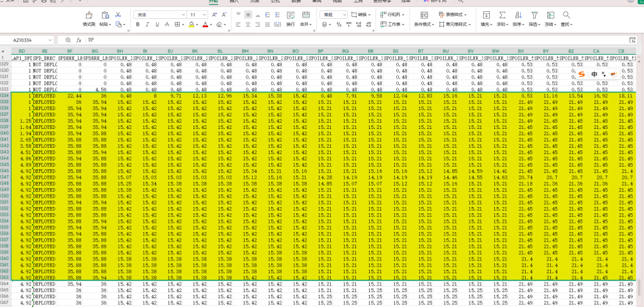Image resolution: width=644 pixels, height=307 pixels.
Task: Apply the red font color swatch
Action: click(205, 25)
